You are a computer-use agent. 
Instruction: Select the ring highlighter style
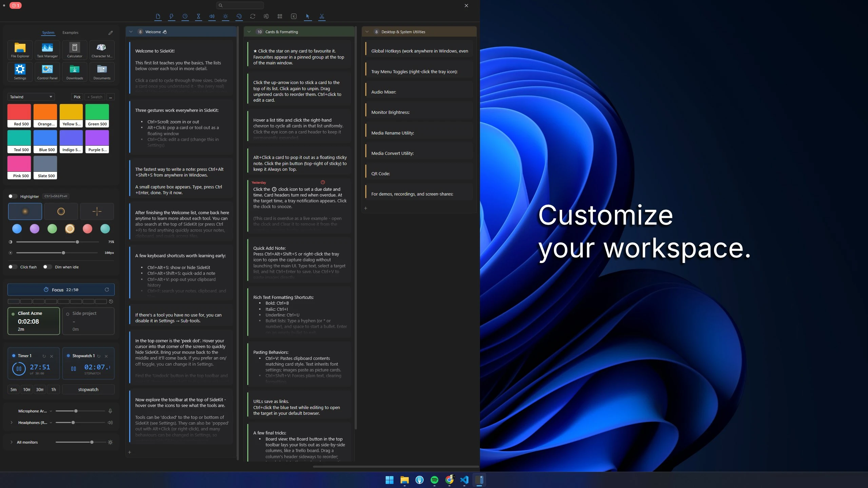61,211
